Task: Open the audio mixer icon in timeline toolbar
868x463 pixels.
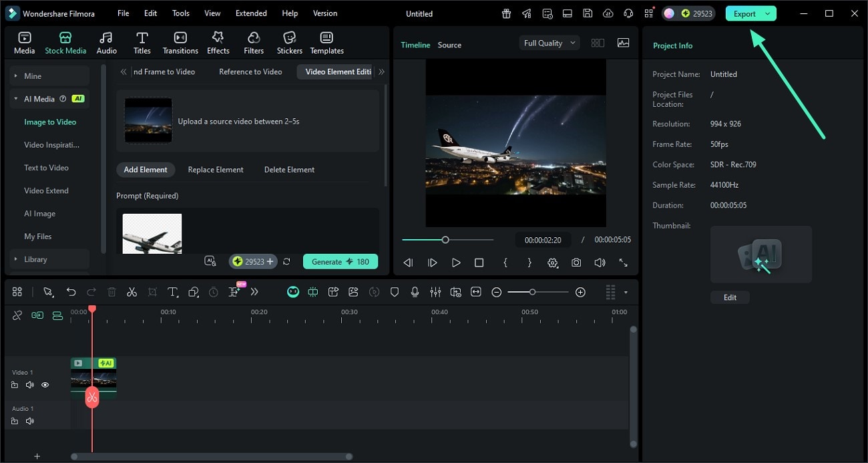Action: coord(435,292)
